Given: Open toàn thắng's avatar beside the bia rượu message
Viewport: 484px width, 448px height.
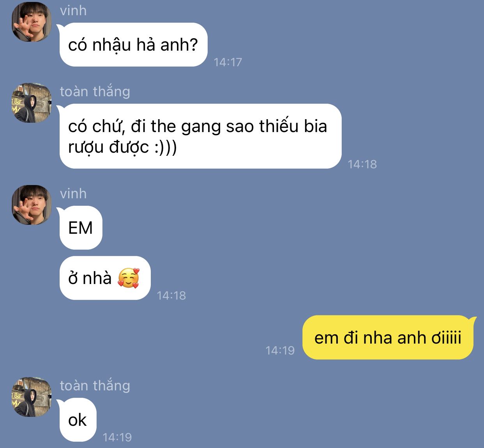Looking at the screenshot, I should [x=32, y=103].
